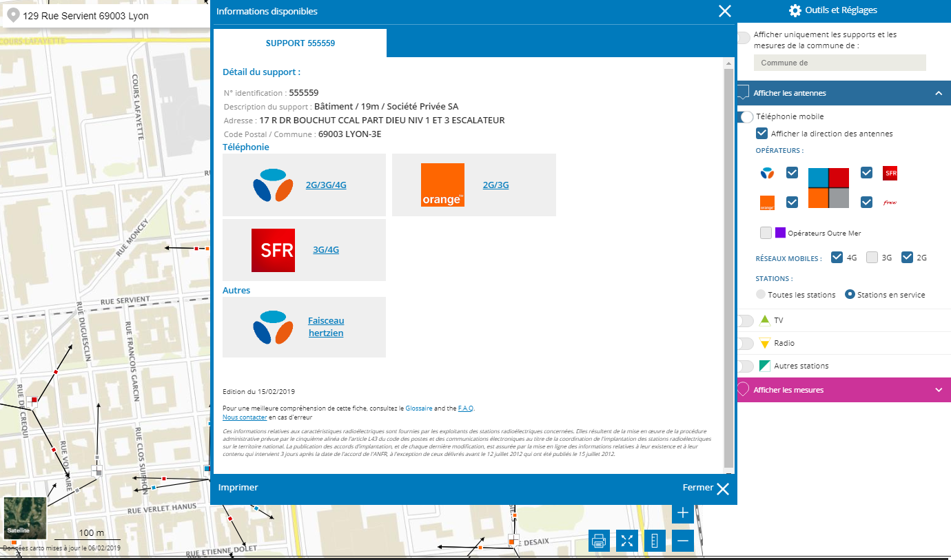This screenshot has width=951, height=560.
Task: Select the SUPPORT 555559 tab
Action: coord(300,43)
